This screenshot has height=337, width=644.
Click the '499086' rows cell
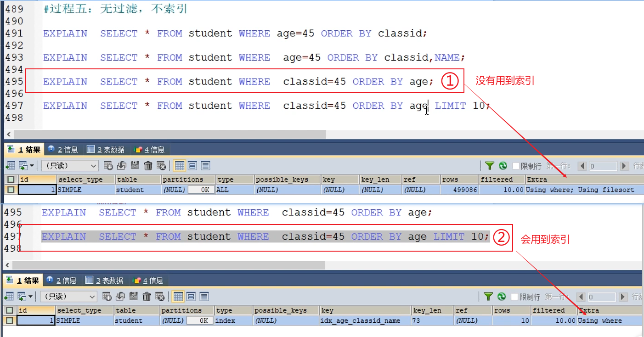(459, 190)
